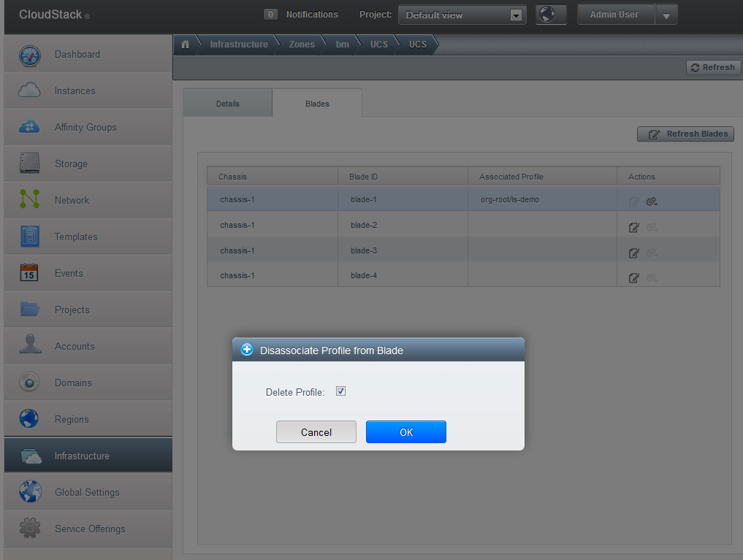The width and height of the screenshot is (743, 560).
Task: Click disassociate profile icon for blade-1
Action: [x=652, y=202]
